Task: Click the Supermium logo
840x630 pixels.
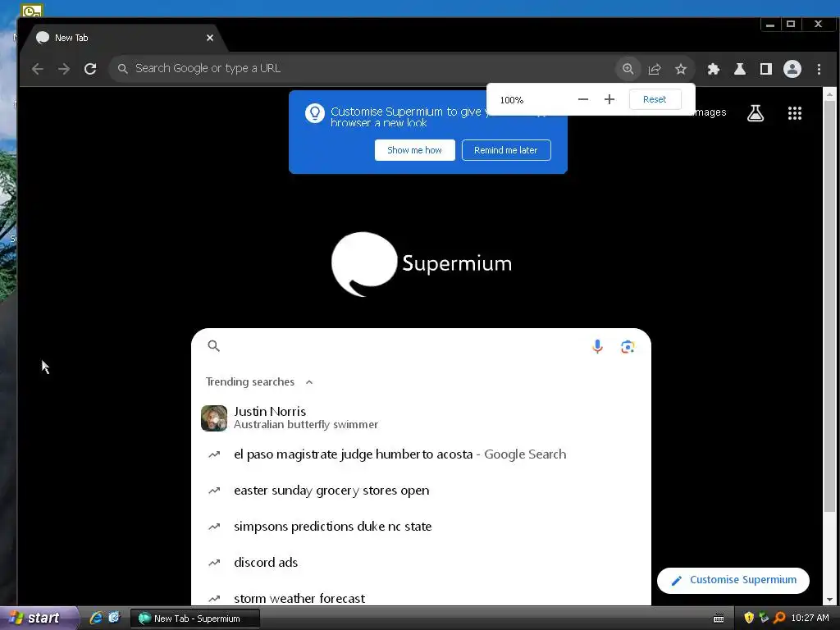Action: tap(422, 263)
